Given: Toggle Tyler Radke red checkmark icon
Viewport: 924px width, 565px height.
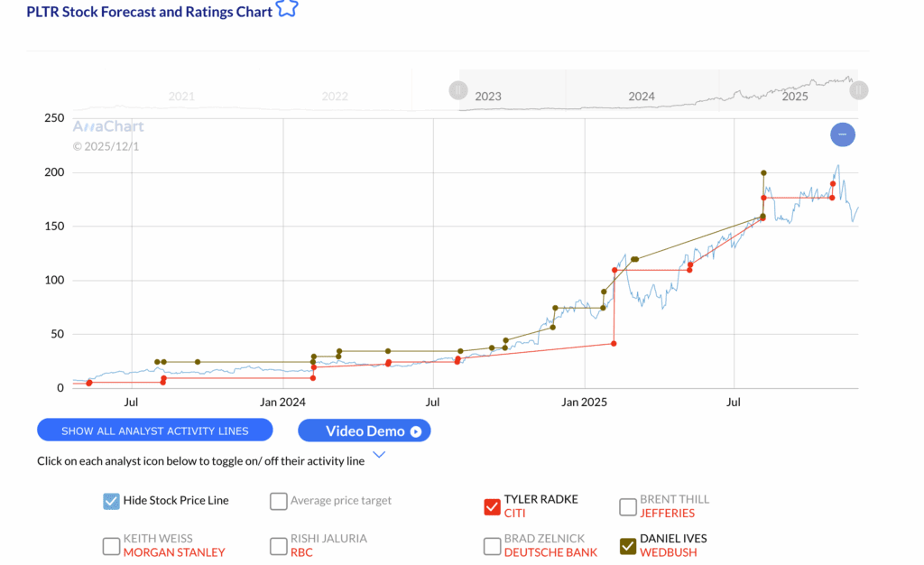Looking at the screenshot, I should 492,506.
